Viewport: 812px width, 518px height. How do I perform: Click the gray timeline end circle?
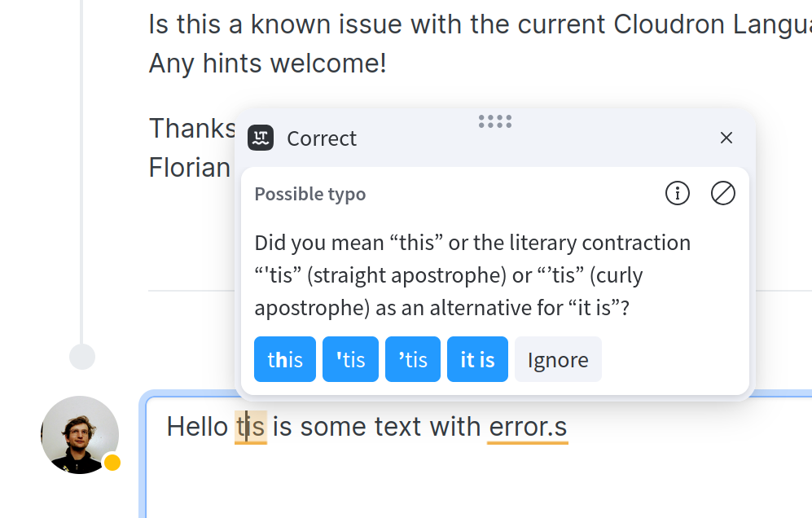click(82, 357)
